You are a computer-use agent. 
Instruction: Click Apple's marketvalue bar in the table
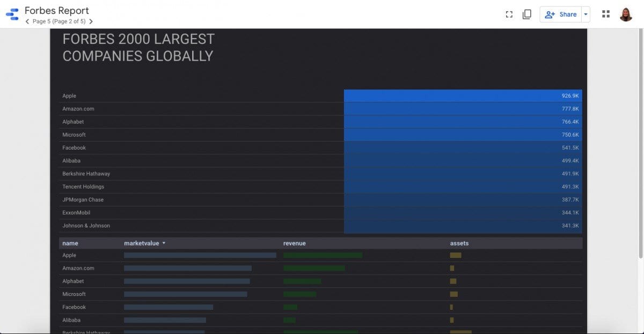200,255
